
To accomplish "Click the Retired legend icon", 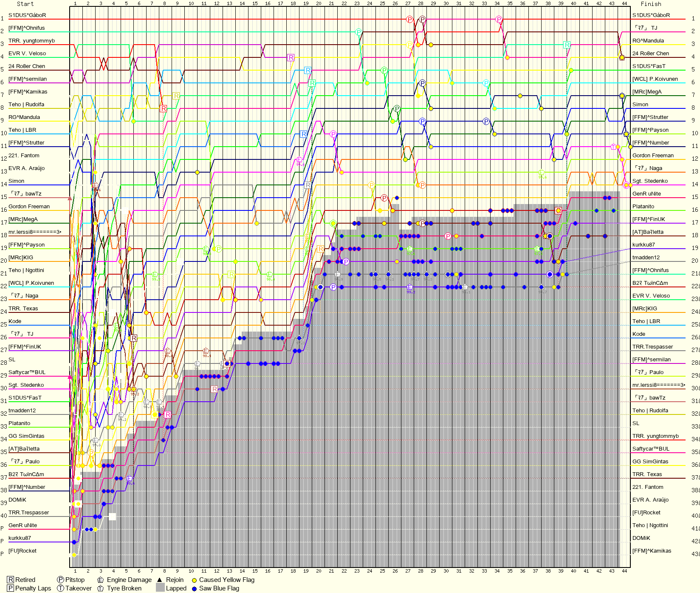I will [x=11, y=580].
